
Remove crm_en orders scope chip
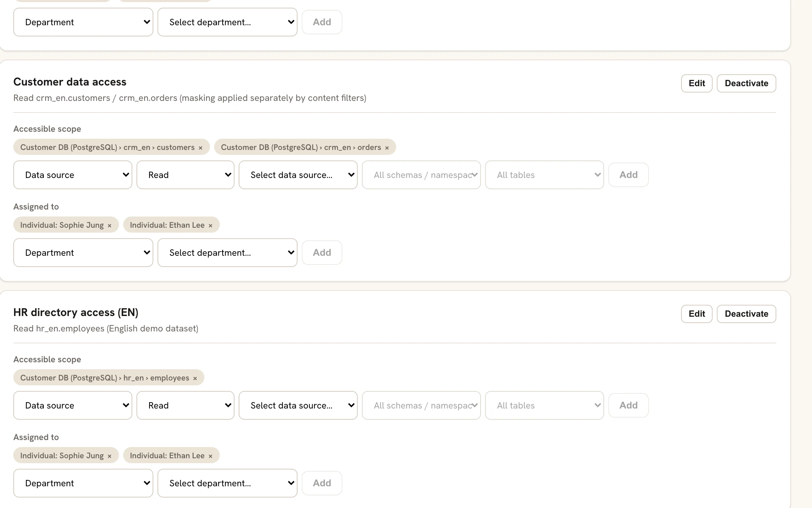[x=387, y=148]
